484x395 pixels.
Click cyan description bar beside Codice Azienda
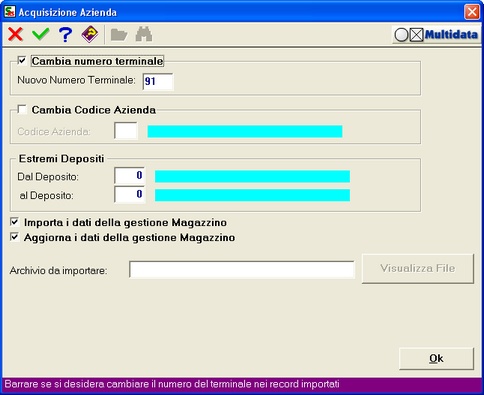[x=245, y=131]
